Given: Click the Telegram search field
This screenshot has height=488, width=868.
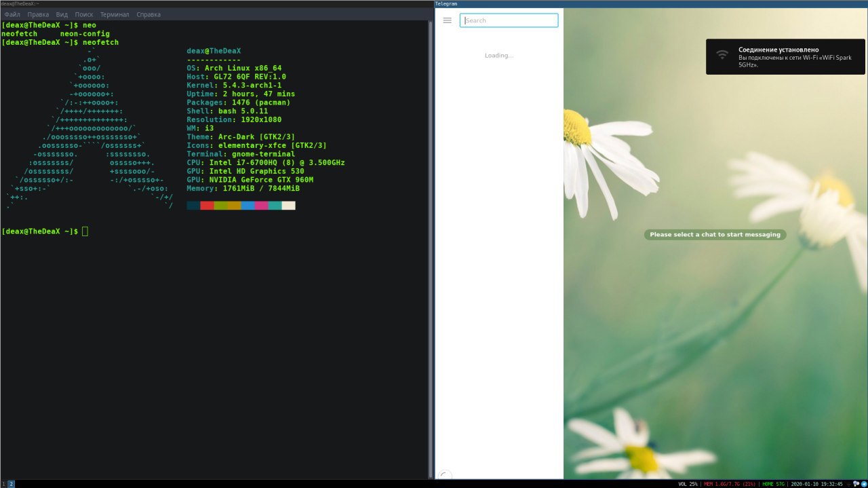Looking at the screenshot, I should (509, 20).
